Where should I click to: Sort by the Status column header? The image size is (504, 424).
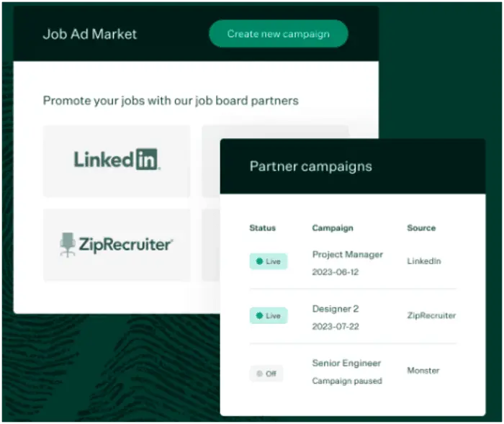tap(263, 227)
